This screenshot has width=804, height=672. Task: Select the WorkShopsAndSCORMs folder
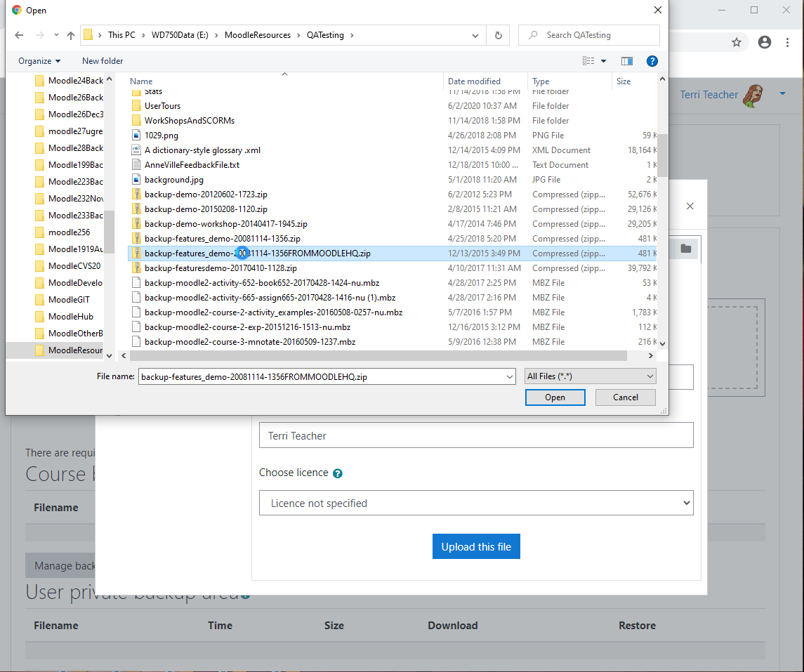(189, 121)
